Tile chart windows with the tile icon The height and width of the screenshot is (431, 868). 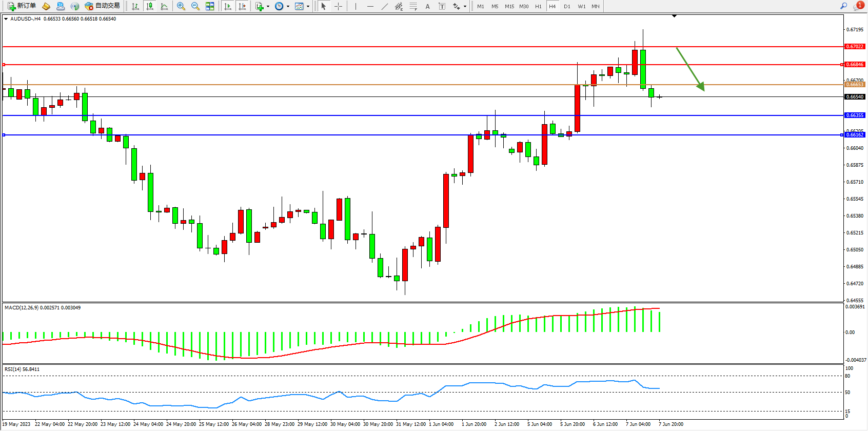point(210,6)
